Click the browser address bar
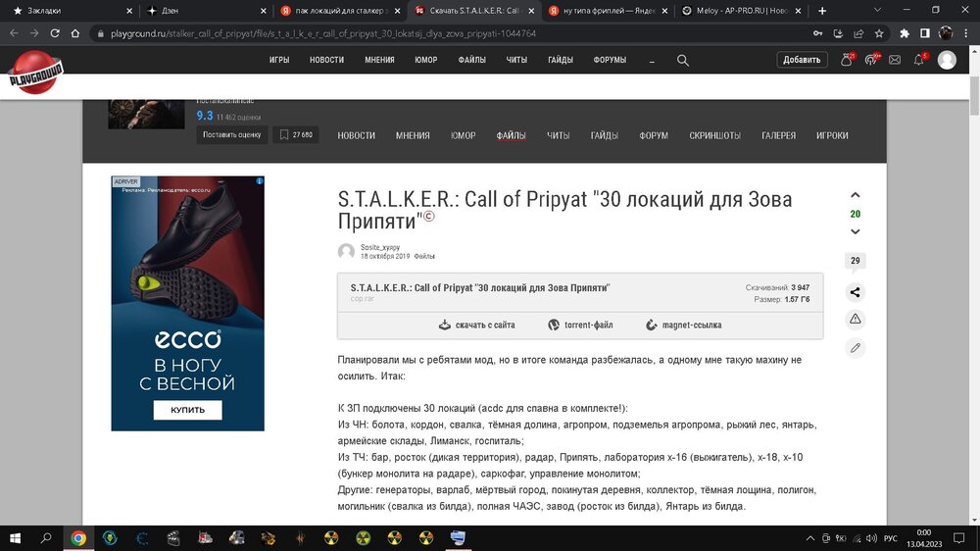The width and height of the screenshot is (980, 551). [x=441, y=32]
